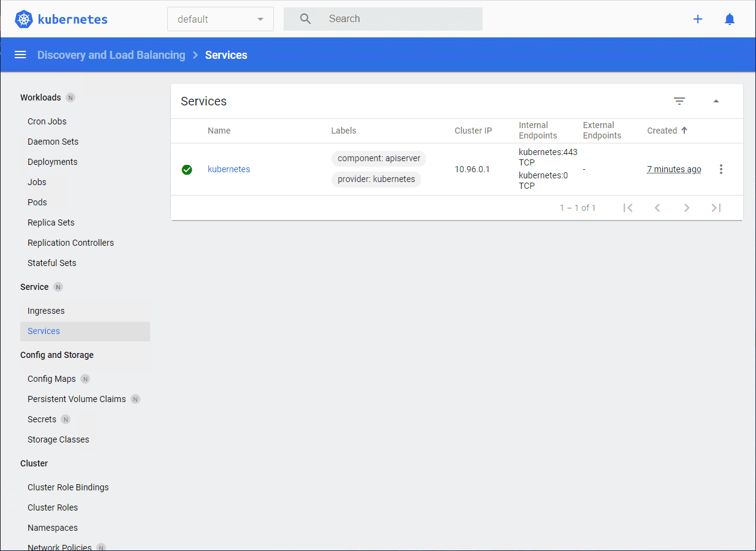This screenshot has height=551, width=756.
Task: Open Config Maps in sidebar
Action: 51,379
